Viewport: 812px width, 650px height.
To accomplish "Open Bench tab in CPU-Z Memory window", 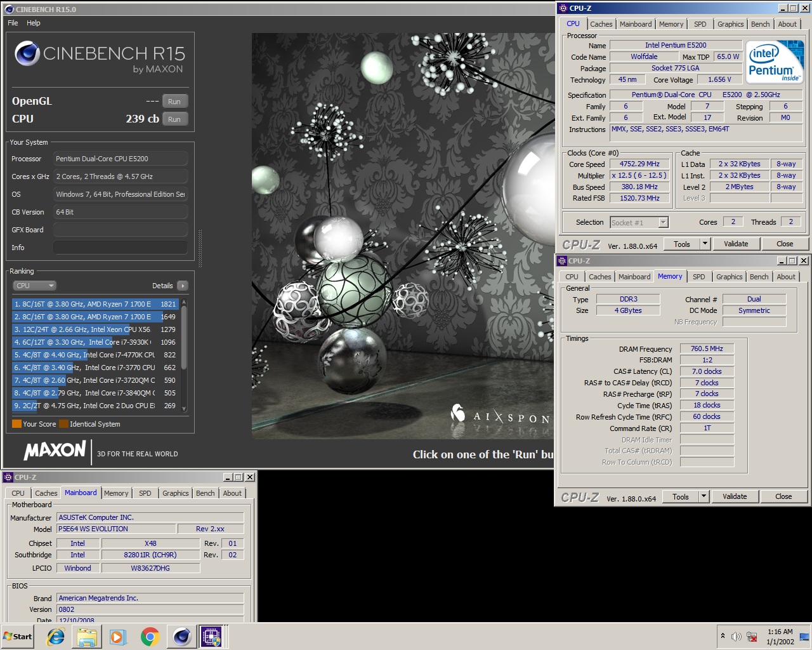I will [759, 277].
